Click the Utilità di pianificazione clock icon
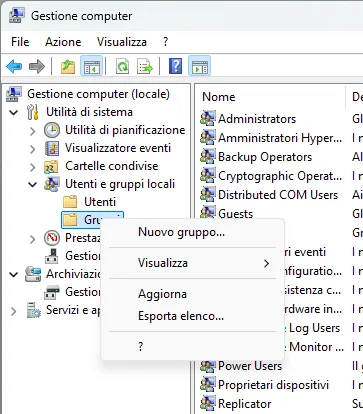The width and height of the screenshot is (363, 414). click(52, 130)
